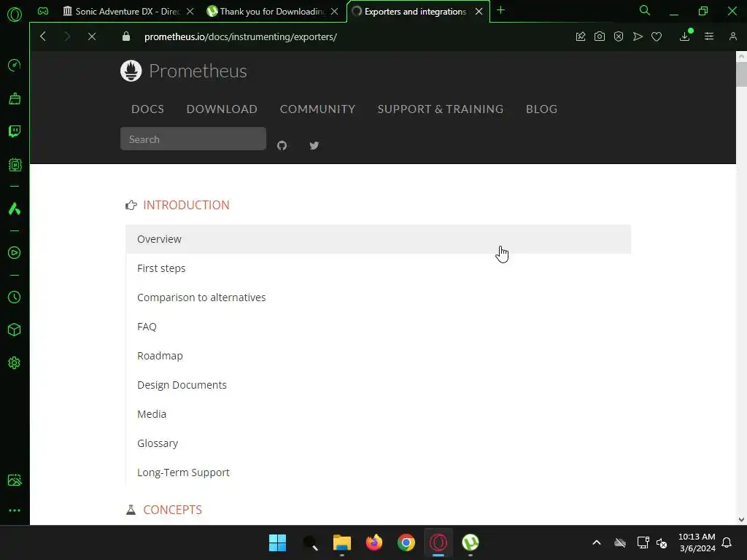Open the Long-Term Support link
The height and width of the screenshot is (560, 747).
[379, 472]
